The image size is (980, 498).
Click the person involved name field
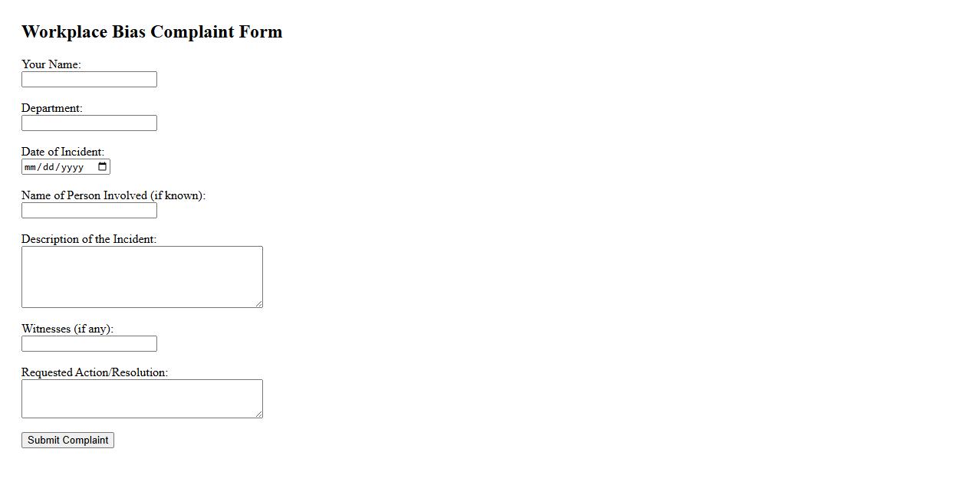[89, 211]
